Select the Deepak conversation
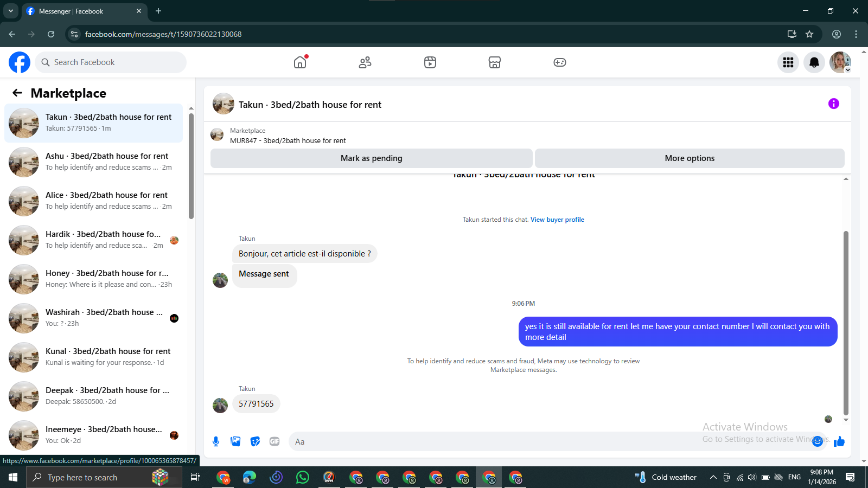Image resolution: width=868 pixels, height=488 pixels. (x=94, y=396)
